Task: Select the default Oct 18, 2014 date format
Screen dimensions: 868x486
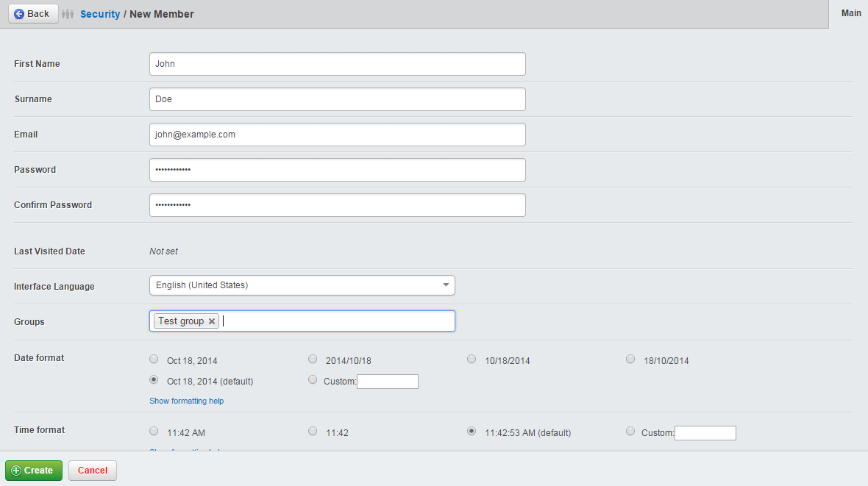Action: click(x=154, y=379)
